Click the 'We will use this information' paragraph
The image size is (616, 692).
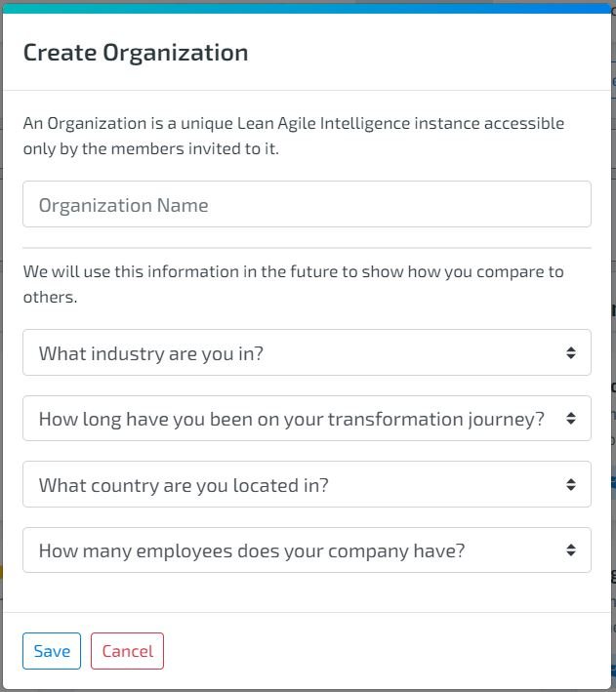[293, 284]
